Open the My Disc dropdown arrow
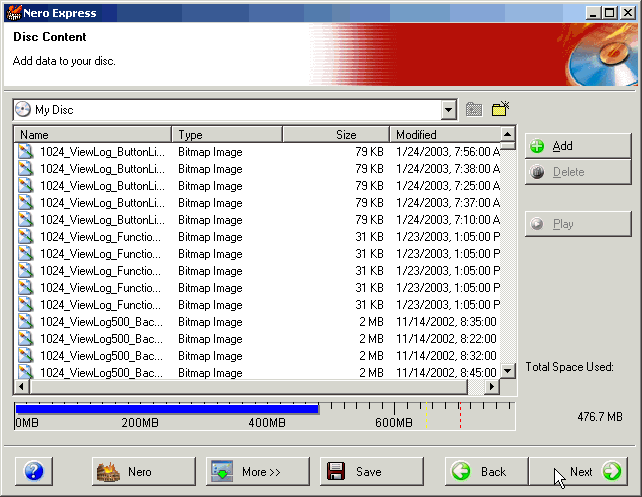Image resolution: width=642 pixels, height=497 pixels. click(449, 110)
